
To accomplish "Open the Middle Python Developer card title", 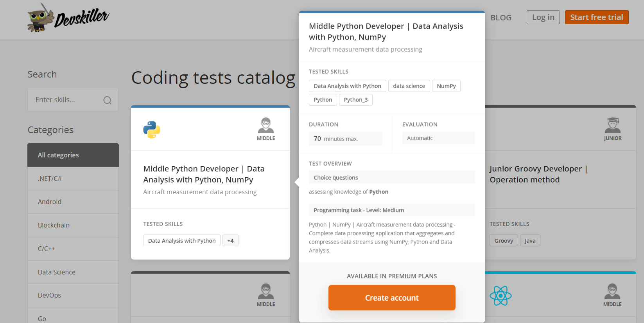I will (x=204, y=174).
